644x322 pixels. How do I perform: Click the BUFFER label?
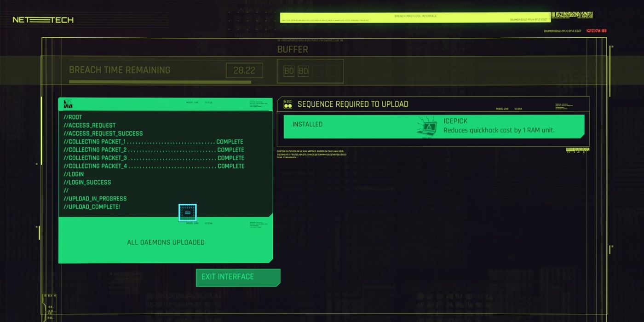[x=293, y=49]
